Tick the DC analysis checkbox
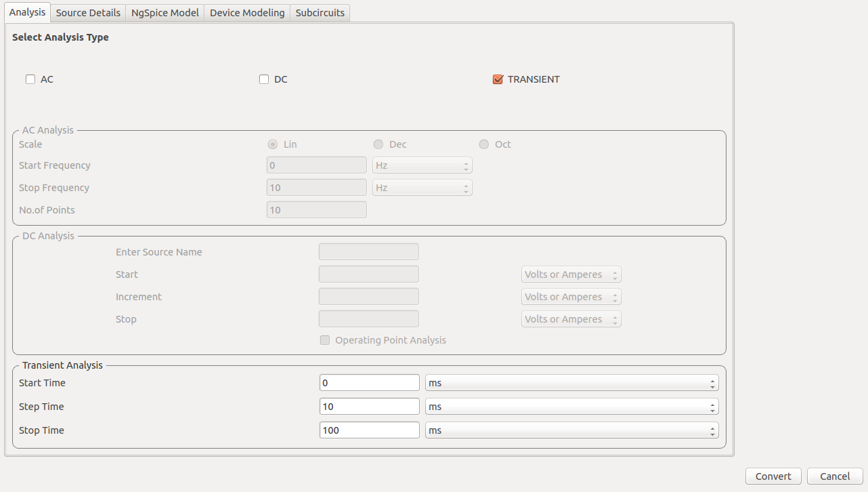 pyautogui.click(x=264, y=79)
